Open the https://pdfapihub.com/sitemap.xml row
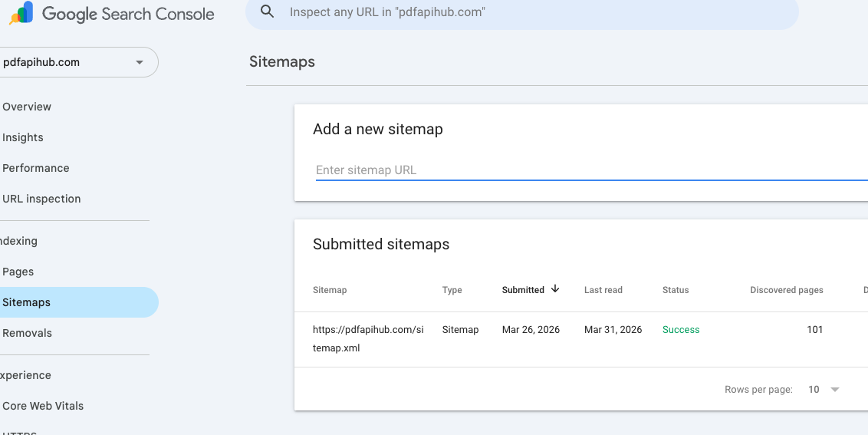The image size is (868, 435). point(580,339)
